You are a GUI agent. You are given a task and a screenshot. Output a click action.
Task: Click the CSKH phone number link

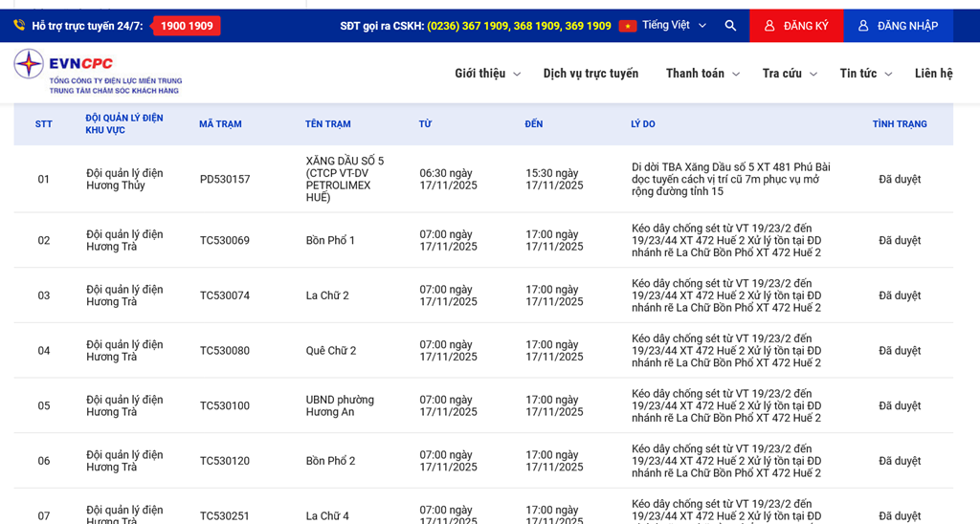point(519,26)
